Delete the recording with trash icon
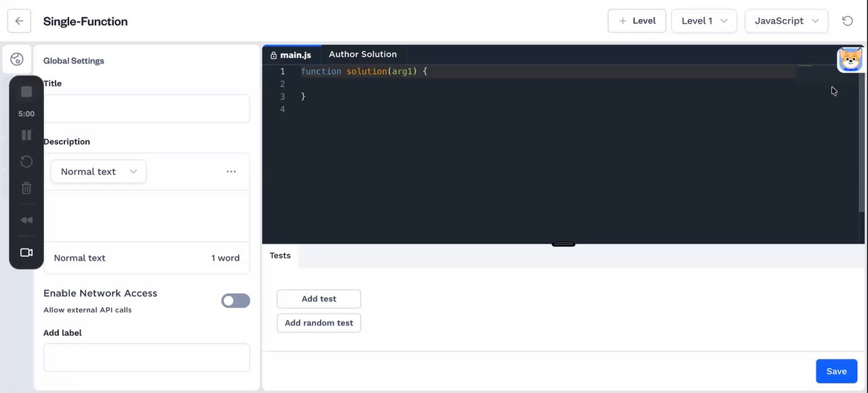The height and width of the screenshot is (393, 868). [26, 188]
